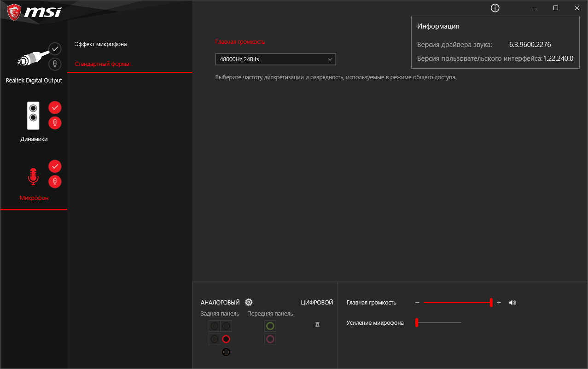Decrease main volume with minus button
Screen dimensions: 588x369
tap(417, 303)
